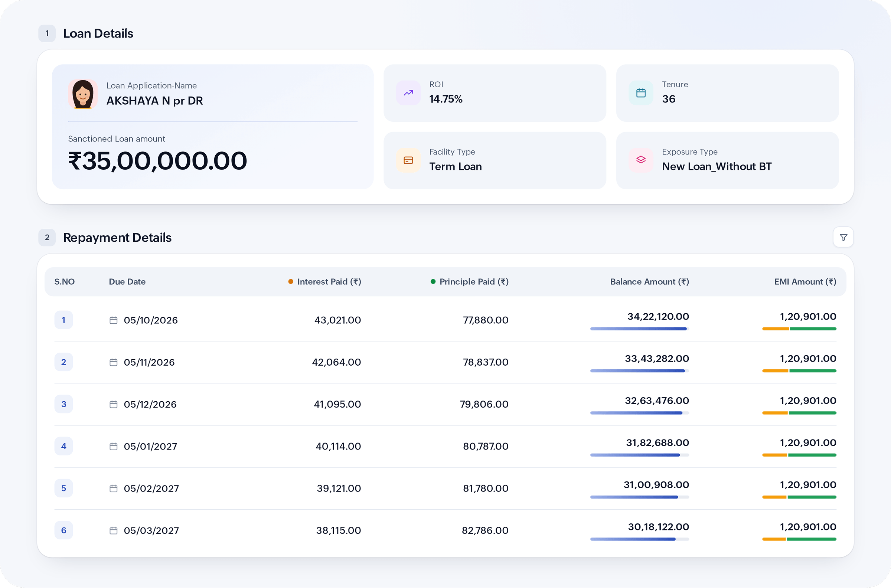
Task: Click the sanctioned amount ₹35,00,000.00
Action: point(157,161)
